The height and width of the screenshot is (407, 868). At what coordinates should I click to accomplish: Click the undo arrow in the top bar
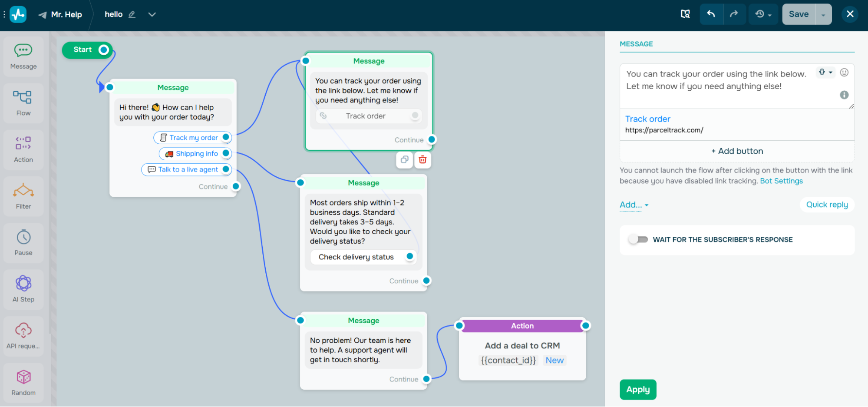pos(711,14)
